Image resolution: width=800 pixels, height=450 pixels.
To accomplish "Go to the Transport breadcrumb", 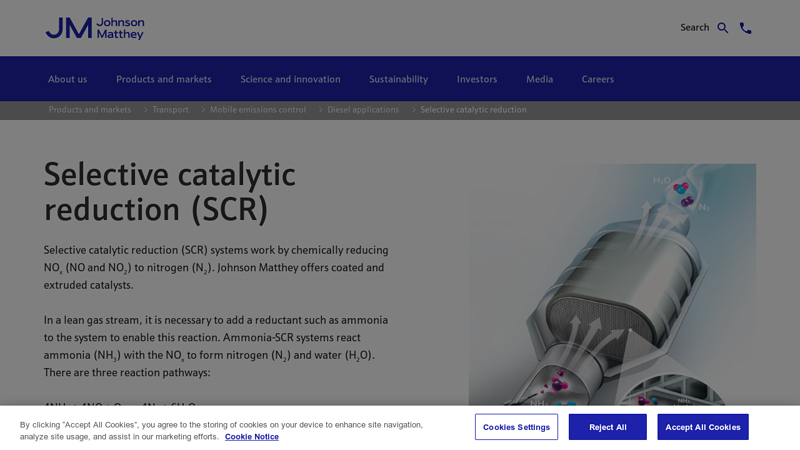I will pyautogui.click(x=170, y=110).
